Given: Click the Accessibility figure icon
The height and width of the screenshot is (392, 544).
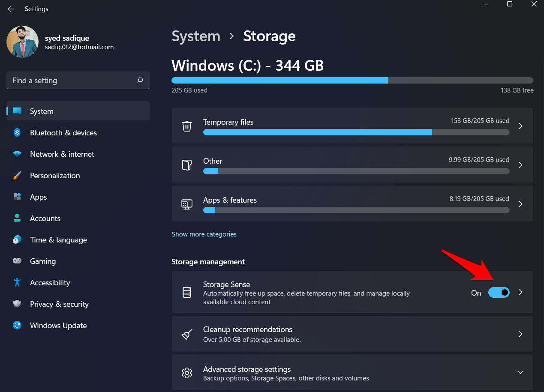Looking at the screenshot, I should tap(17, 283).
